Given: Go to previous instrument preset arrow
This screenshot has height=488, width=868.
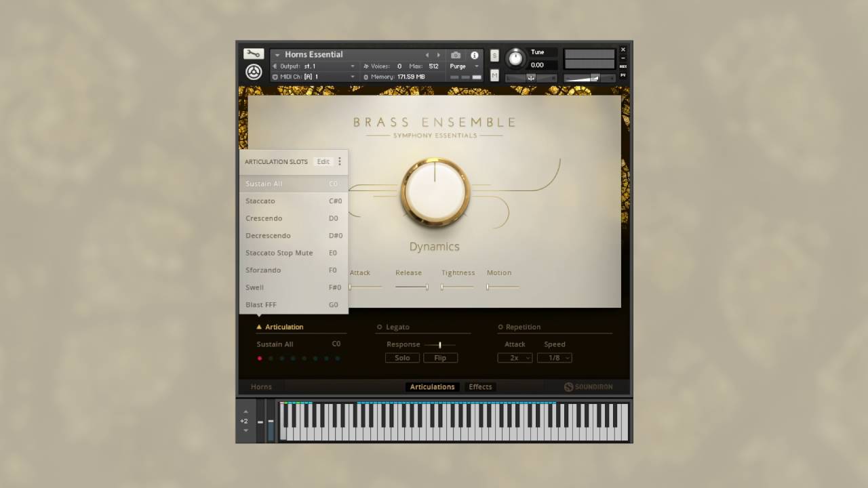Looking at the screenshot, I should click(427, 55).
